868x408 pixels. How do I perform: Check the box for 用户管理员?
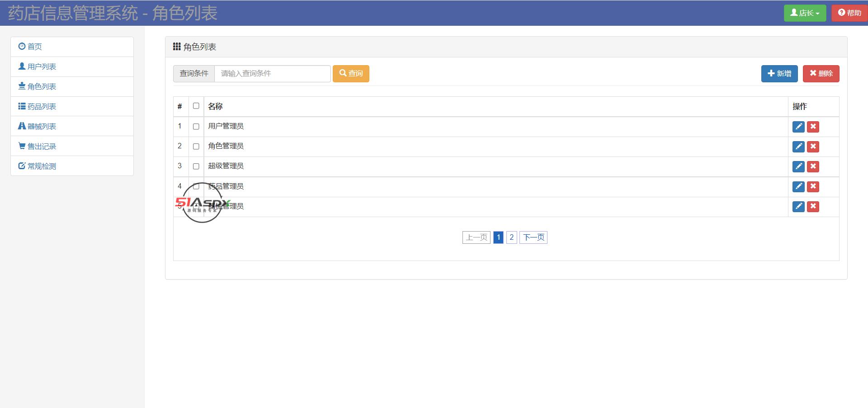pyautogui.click(x=196, y=127)
